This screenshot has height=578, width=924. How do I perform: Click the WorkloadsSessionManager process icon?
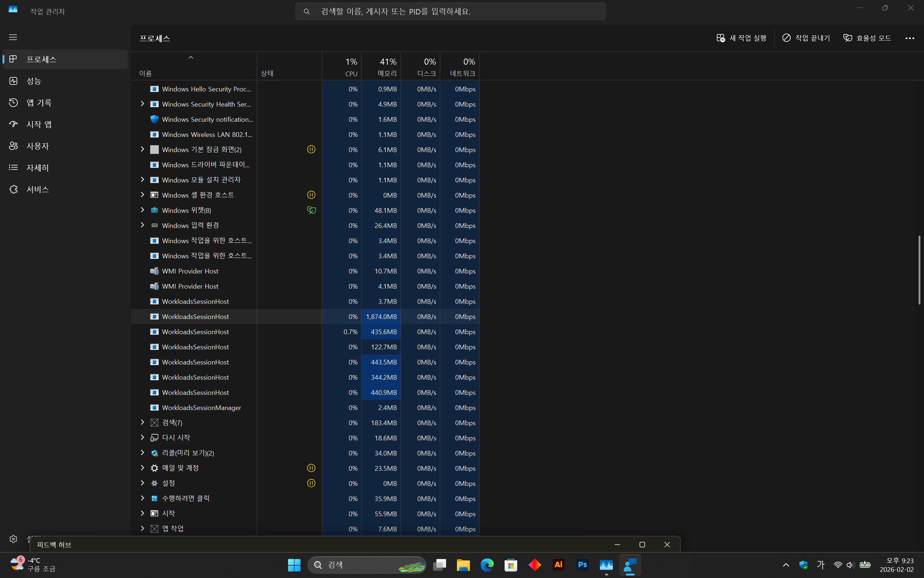click(154, 407)
